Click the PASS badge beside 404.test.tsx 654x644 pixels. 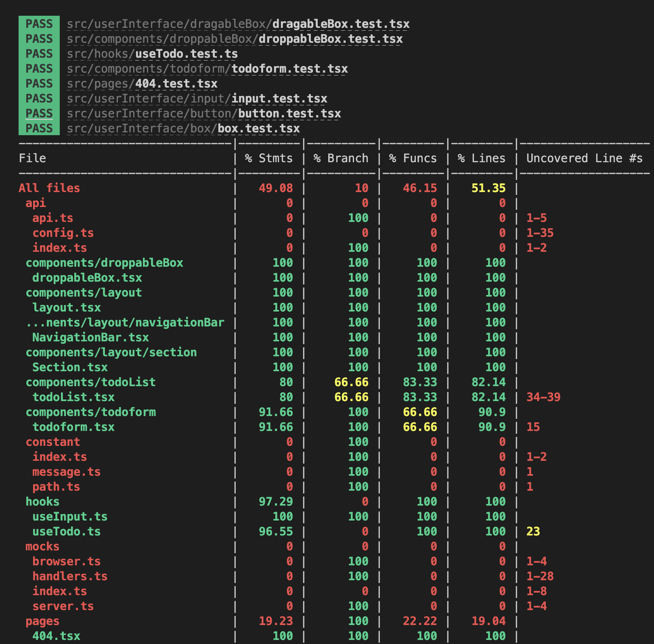39,84
